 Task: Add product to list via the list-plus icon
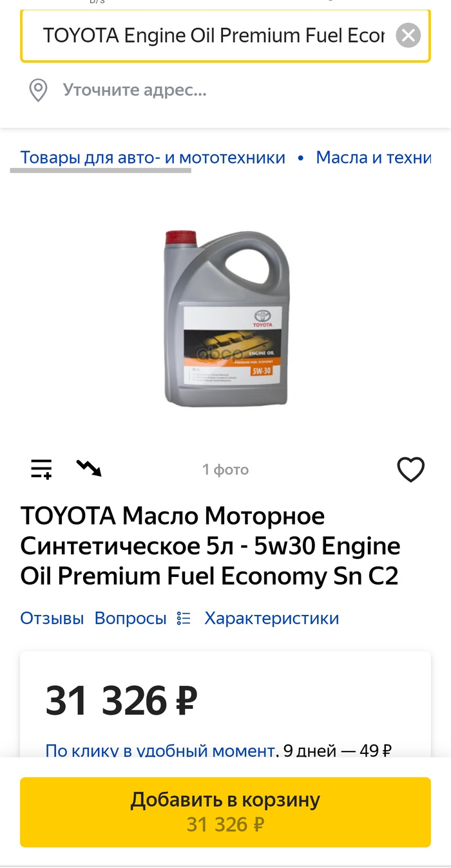(x=42, y=469)
